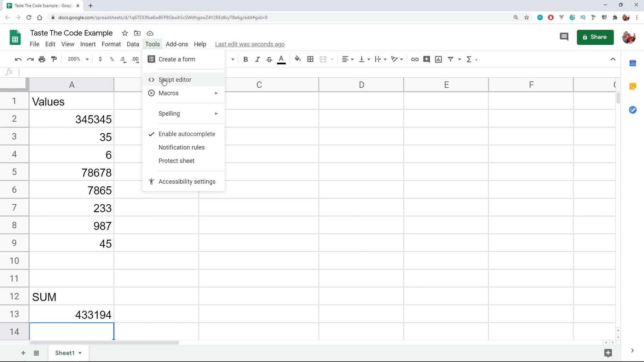Open the functions menu with sigma icon
Image resolution: width=644 pixels, height=362 pixels.
pyautogui.click(x=470, y=59)
